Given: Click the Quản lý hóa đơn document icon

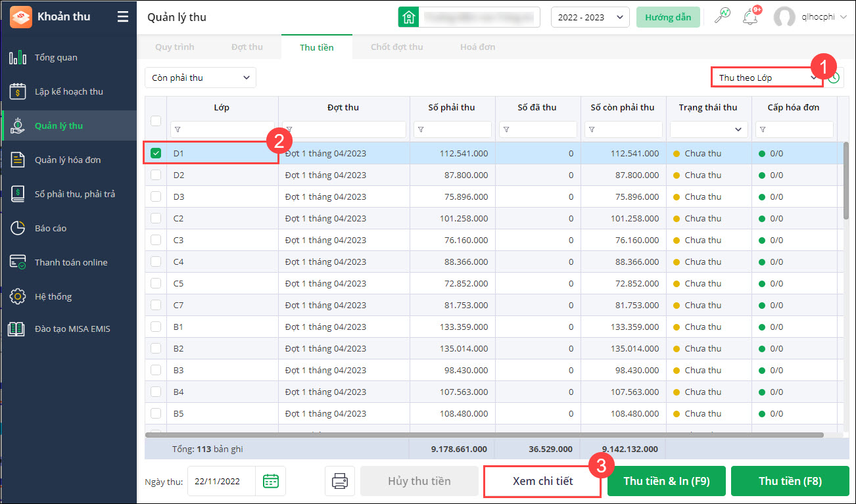Looking at the screenshot, I should coord(18,160).
